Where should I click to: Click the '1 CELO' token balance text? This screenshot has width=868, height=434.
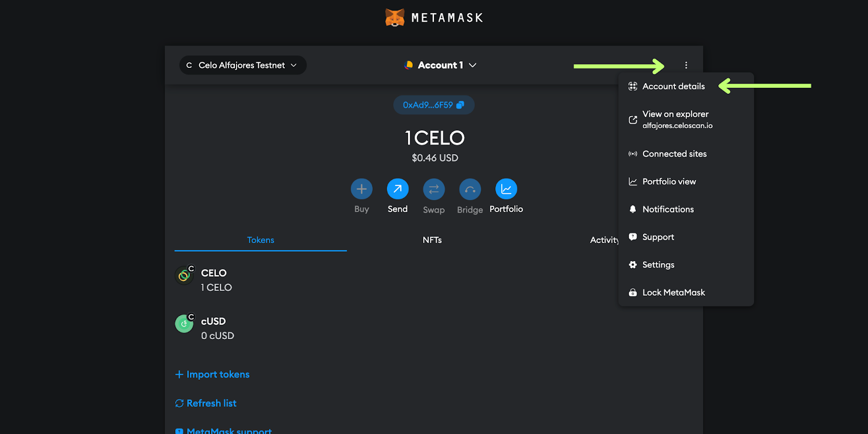click(216, 288)
